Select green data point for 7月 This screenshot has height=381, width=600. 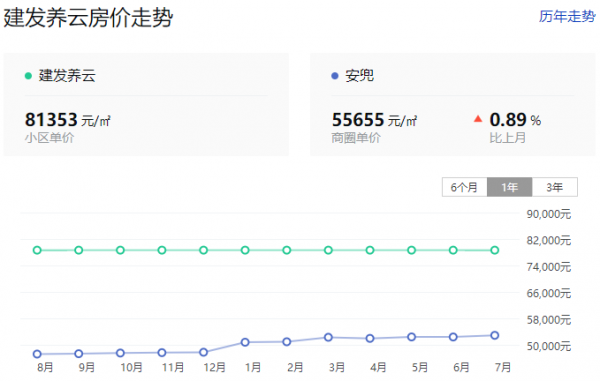click(494, 250)
